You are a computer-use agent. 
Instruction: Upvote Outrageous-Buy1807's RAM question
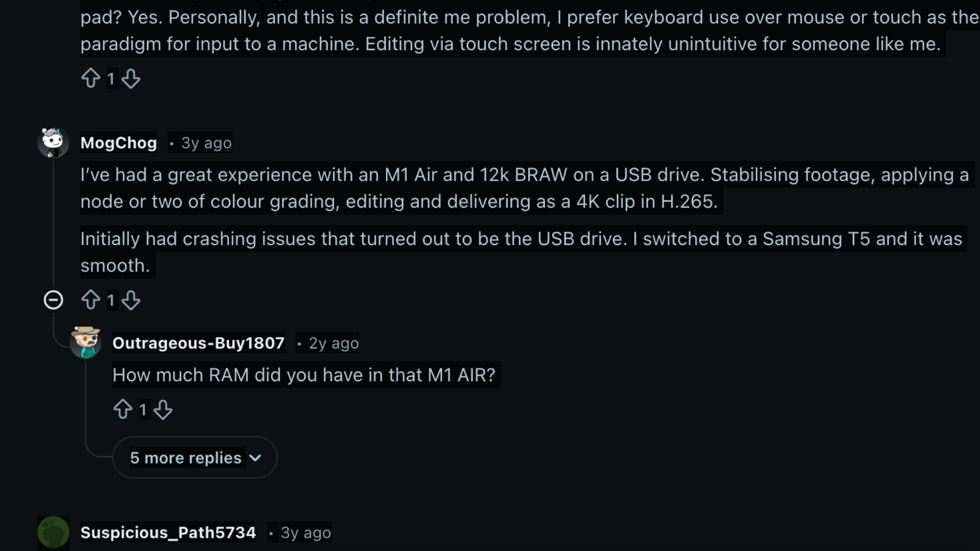point(123,410)
